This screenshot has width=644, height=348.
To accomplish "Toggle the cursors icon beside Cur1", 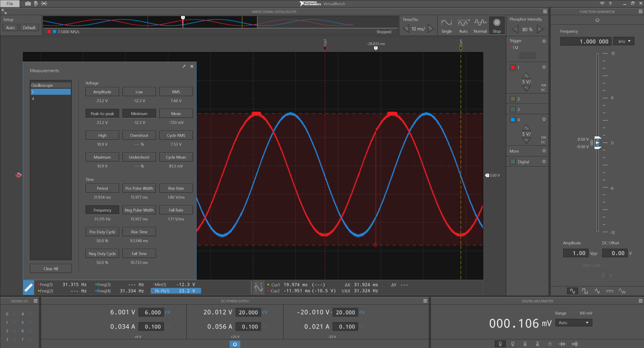I will (x=259, y=287).
